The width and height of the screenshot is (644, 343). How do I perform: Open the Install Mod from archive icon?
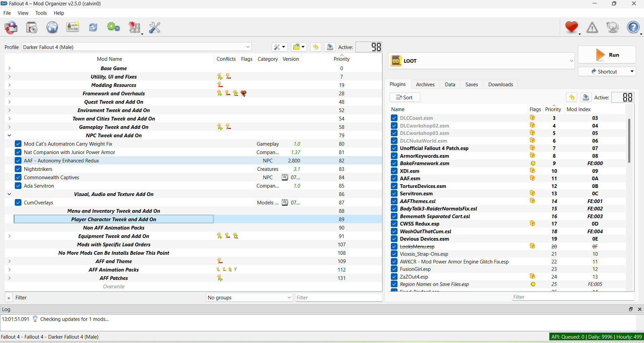pyautogui.click(x=32, y=28)
